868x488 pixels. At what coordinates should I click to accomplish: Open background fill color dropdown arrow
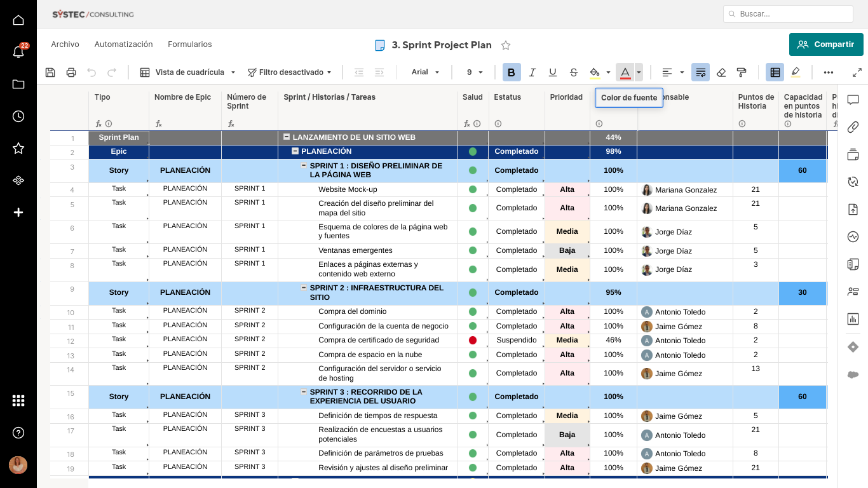pos(608,72)
